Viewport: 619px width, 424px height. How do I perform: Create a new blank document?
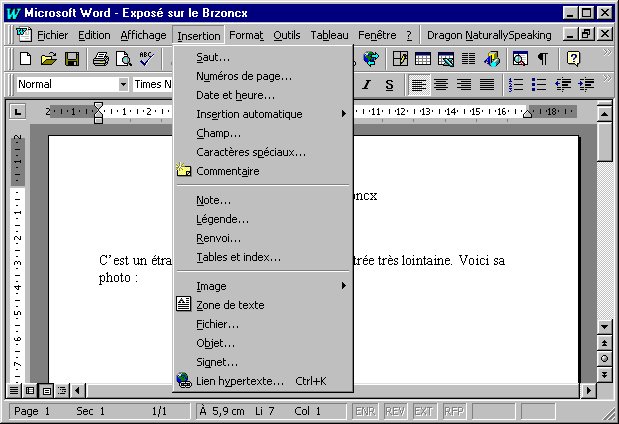click(x=26, y=59)
